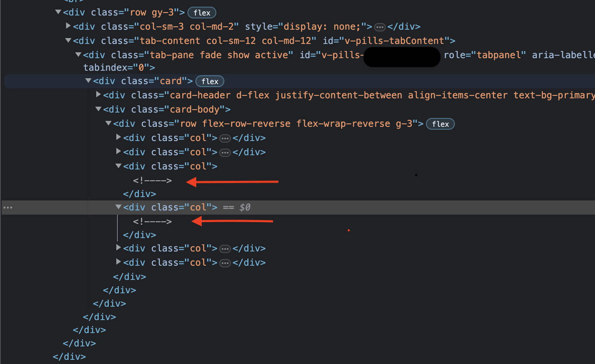Toggle flex badge on row flex-row-reverse div
This screenshot has width=595, height=364.
click(440, 124)
